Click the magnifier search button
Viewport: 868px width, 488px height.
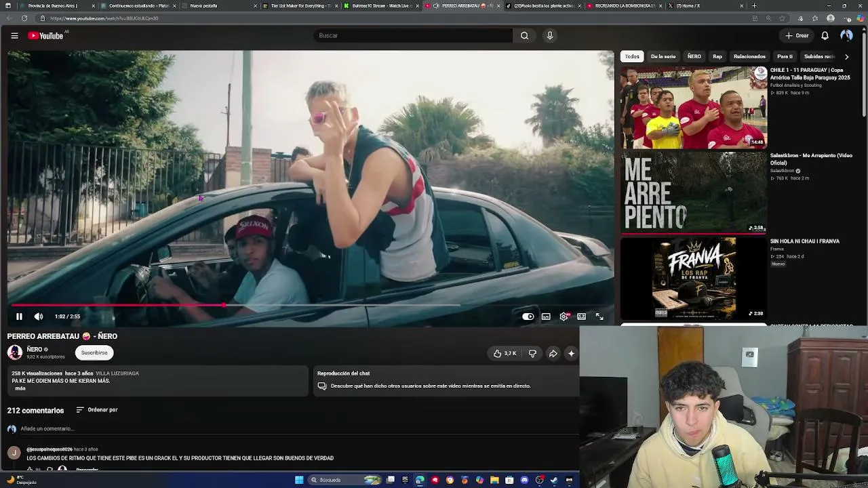point(524,35)
